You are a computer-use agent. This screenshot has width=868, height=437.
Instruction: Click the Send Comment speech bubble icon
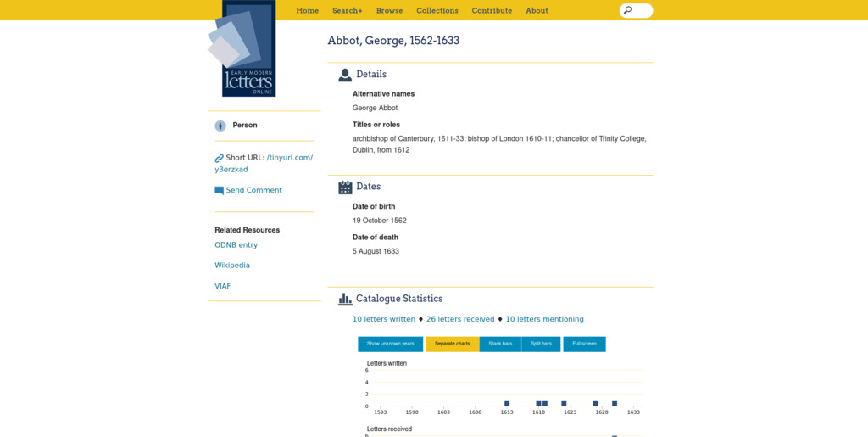pos(219,191)
